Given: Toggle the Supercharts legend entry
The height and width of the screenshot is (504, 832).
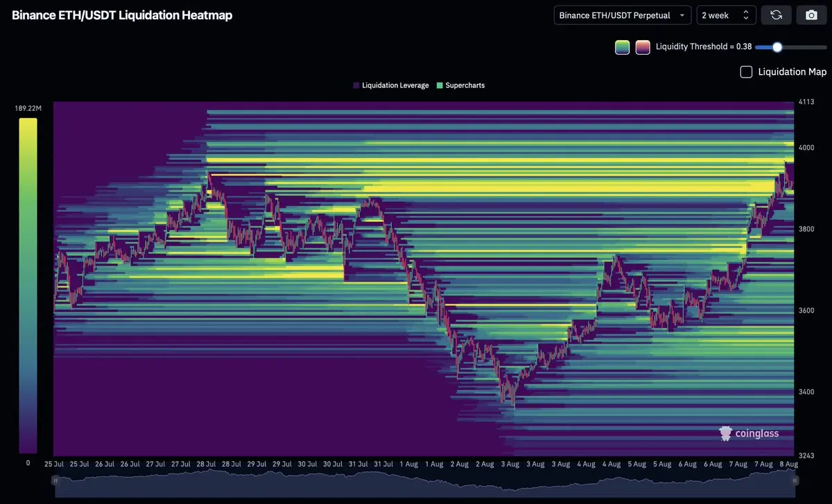Looking at the screenshot, I should (460, 85).
